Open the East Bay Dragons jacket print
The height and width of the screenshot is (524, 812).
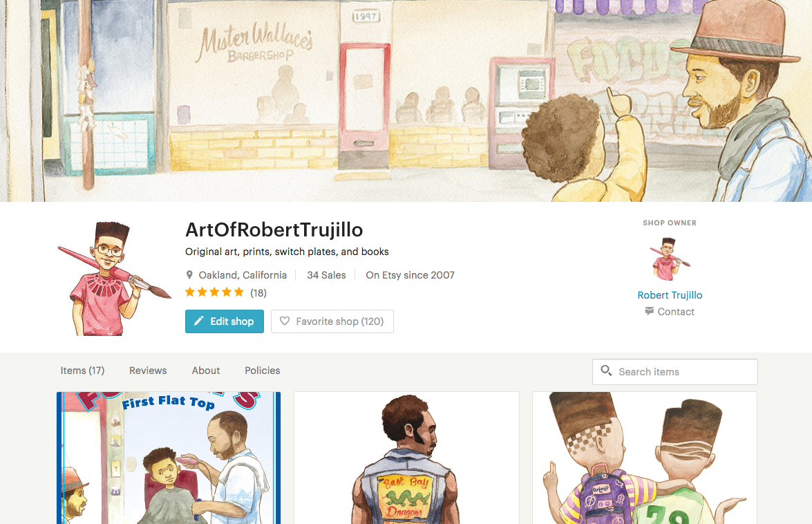(406, 458)
